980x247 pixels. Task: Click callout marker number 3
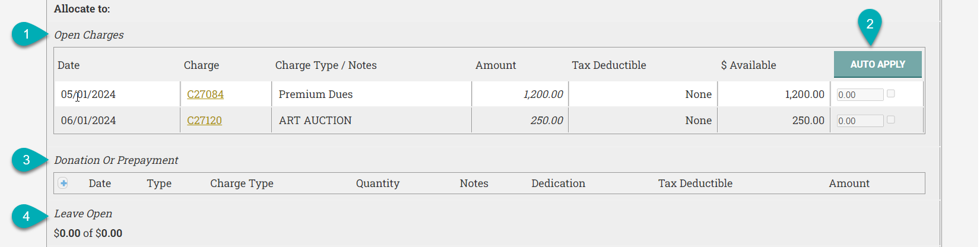point(26,160)
